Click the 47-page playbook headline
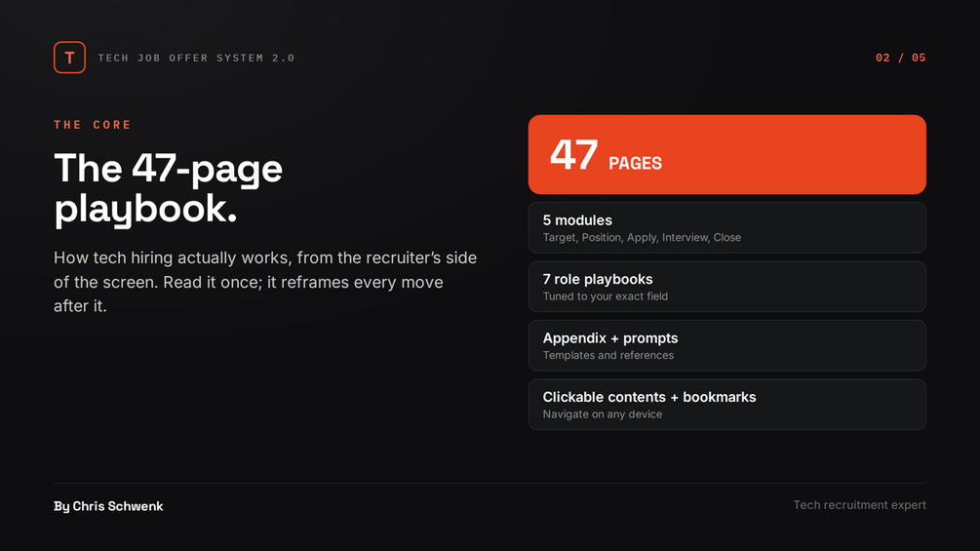 click(x=168, y=188)
